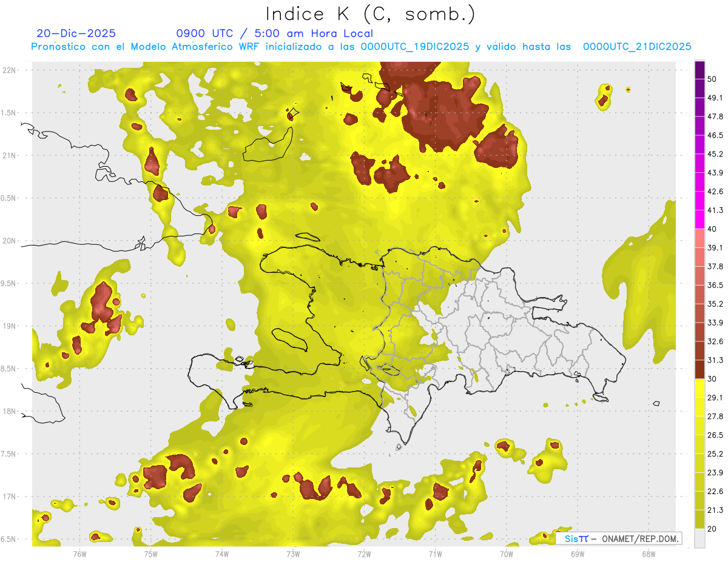Click the color bar value "27.8"

pos(715,416)
